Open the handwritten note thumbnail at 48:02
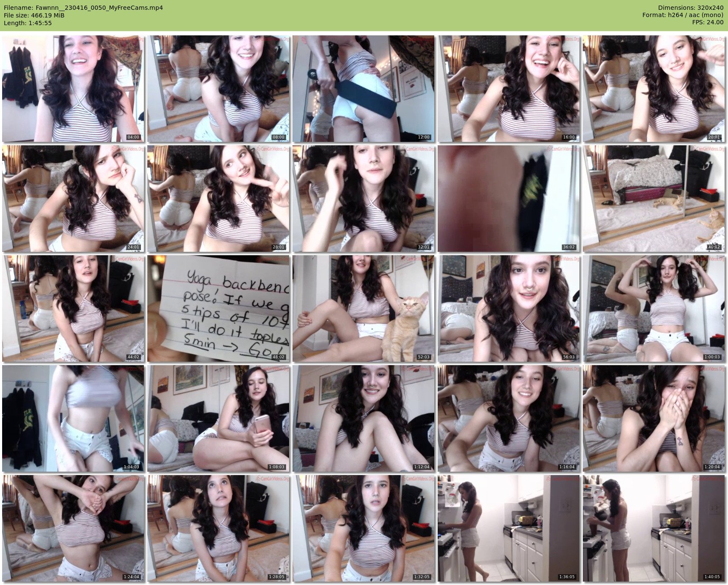 tap(218, 308)
